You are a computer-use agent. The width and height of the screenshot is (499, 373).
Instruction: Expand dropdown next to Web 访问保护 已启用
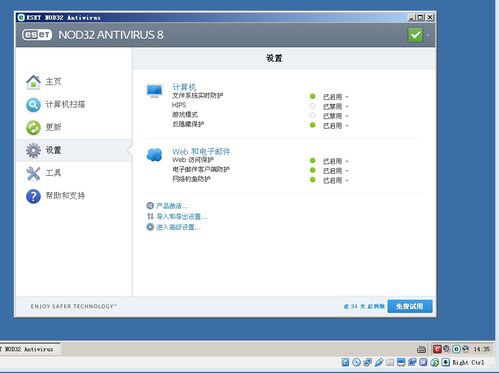pos(347,161)
